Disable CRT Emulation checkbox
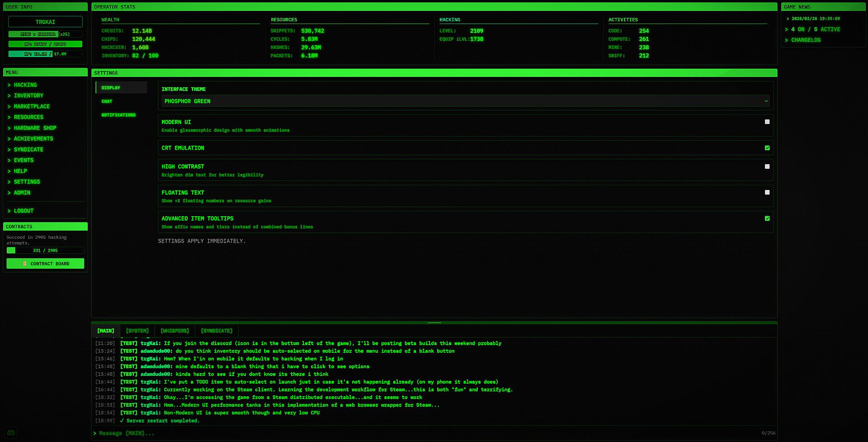 click(x=767, y=148)
